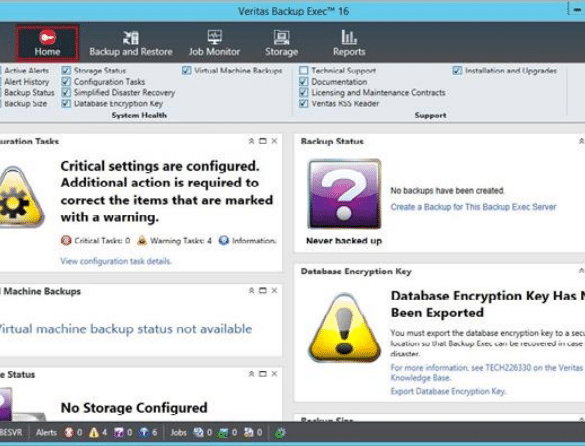This screenshot has width=585, height=446.
Task: Click the blue informational alerts icon in status bar
Action: pos(144,432)
